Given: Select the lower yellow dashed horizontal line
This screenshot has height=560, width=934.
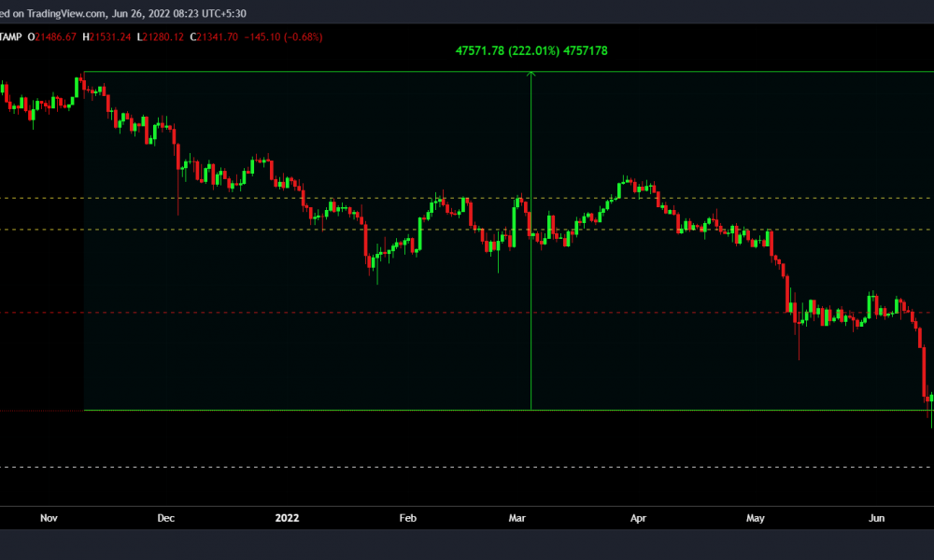Looking at the screenshot, I should point(467,230).
